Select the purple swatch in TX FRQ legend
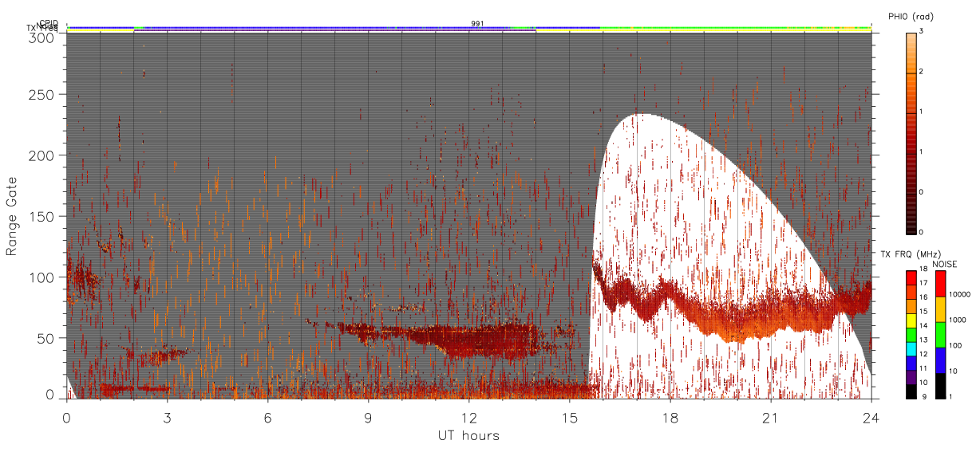 point(911,378)
